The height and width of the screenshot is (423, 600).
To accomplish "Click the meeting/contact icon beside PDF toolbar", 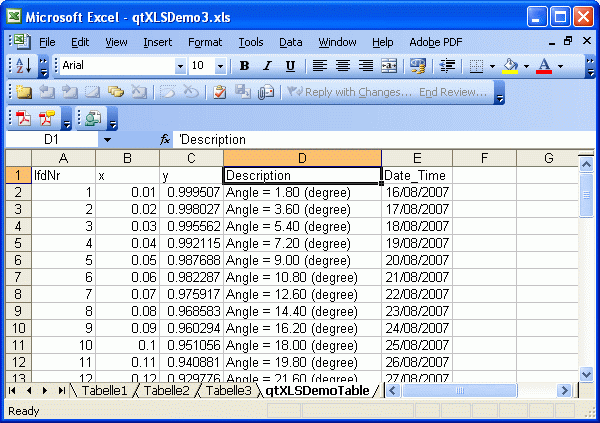I will pyautogui.click(x=93, y=118).
